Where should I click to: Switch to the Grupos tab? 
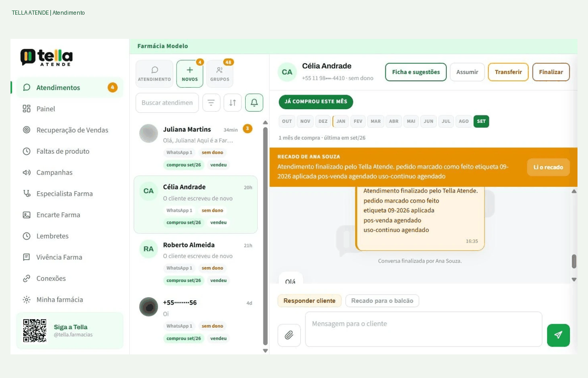tap(220, 74)
